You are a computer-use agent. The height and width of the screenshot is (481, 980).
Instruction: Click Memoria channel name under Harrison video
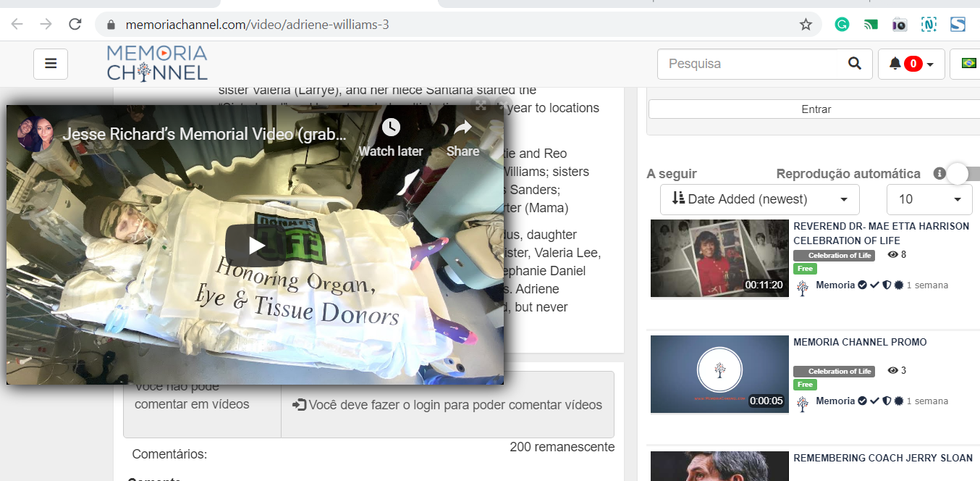coord(835,285)
